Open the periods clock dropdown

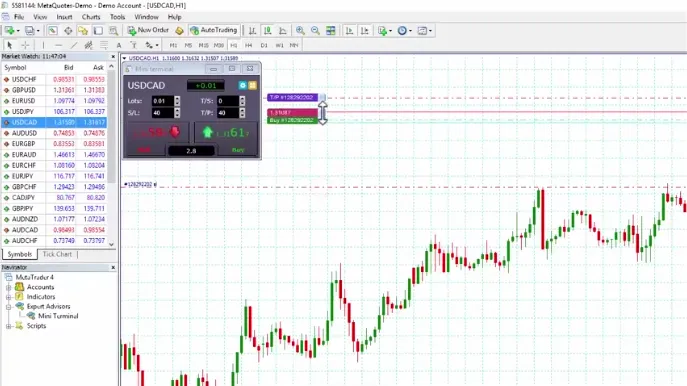tap(404, 31)
